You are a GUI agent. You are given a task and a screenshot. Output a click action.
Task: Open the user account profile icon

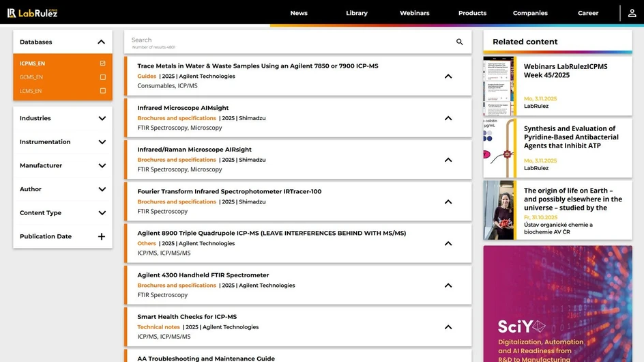pos(632,13)
